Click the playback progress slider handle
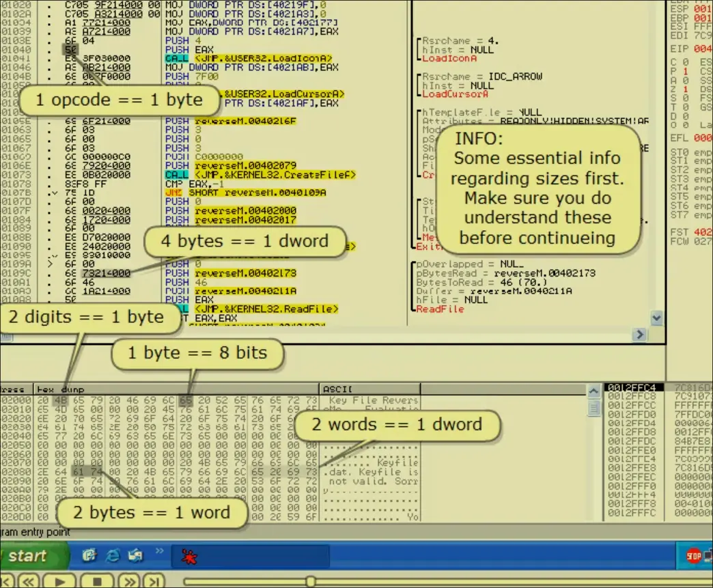This screenshot has height=588, width=713. [x=310, y=581]
